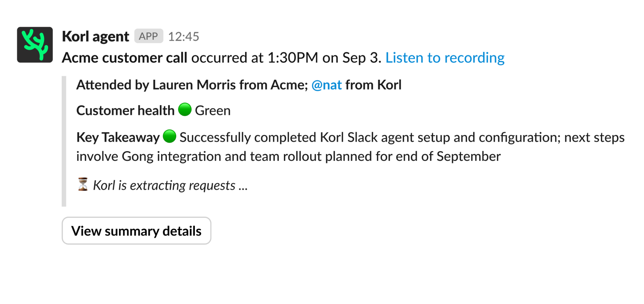
Task: Open the Korl agent sender name
Action: pyautogui.click(x=96, y=37)
